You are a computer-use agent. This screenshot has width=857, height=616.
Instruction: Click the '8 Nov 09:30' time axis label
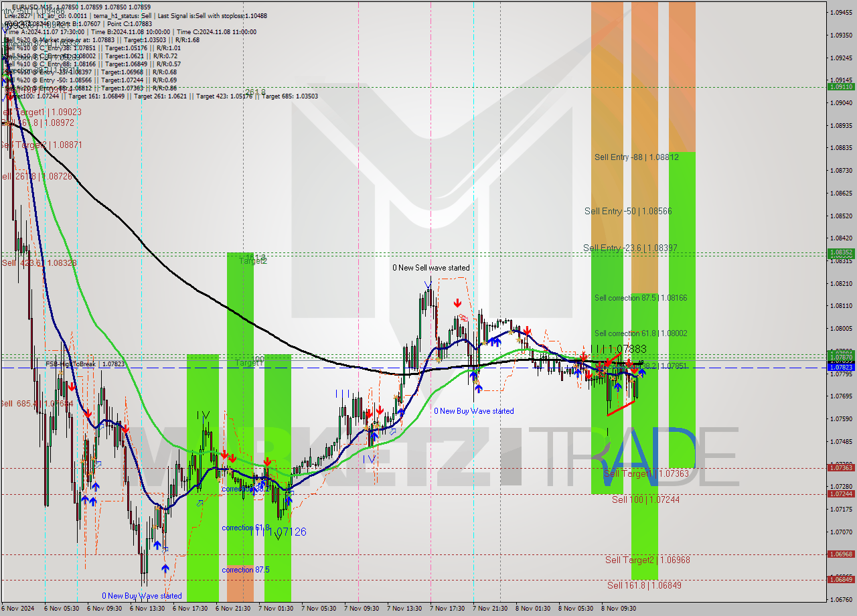pos(619,609)
